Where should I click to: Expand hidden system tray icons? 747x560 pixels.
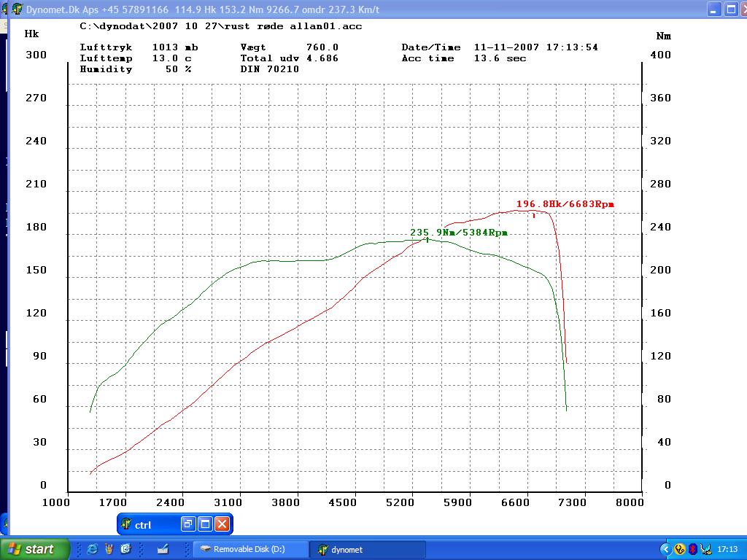point(665,549)
